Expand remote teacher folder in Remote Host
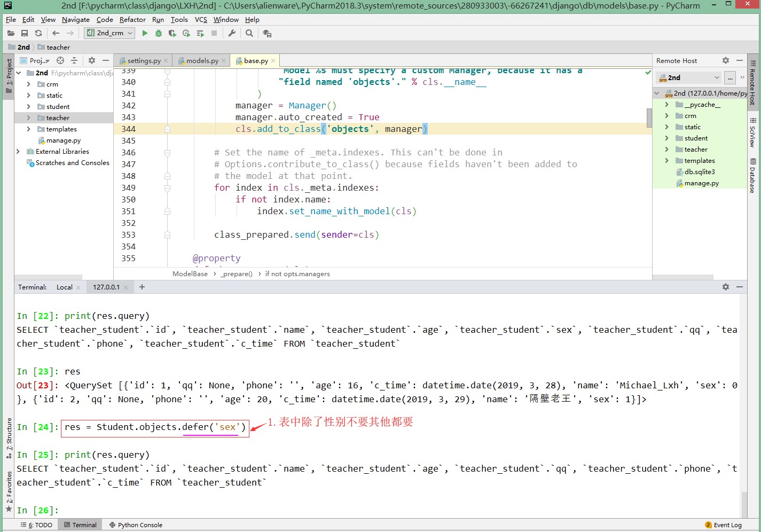The height and width of the screenshot is (532, 761). coord(666,150)
